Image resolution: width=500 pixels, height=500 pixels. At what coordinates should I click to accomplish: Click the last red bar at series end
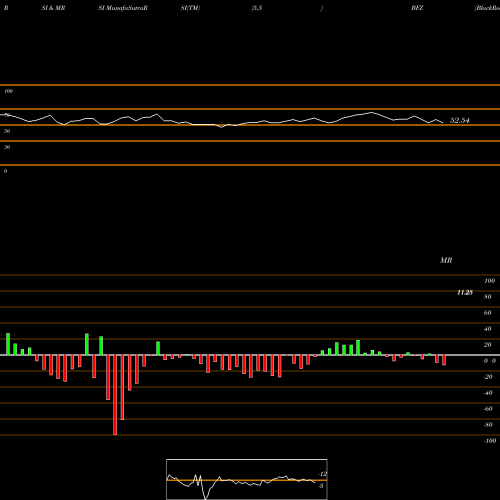click(x=444, y=360)
